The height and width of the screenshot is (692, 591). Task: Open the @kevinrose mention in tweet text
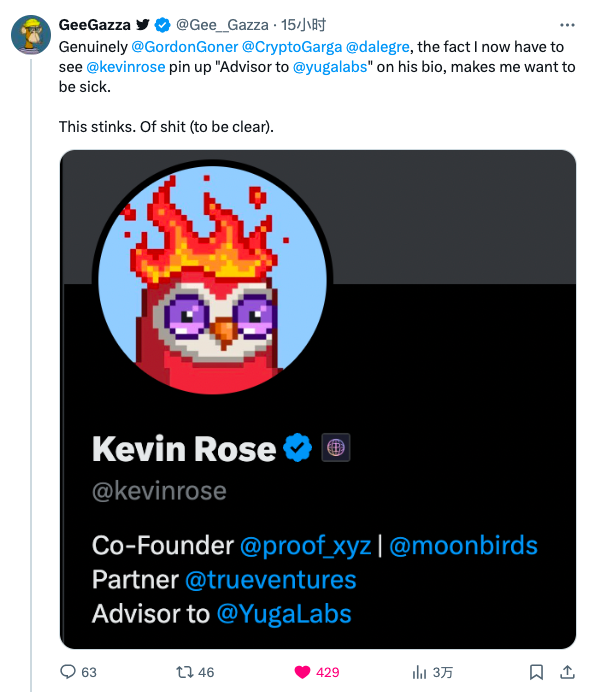[126, 67]
